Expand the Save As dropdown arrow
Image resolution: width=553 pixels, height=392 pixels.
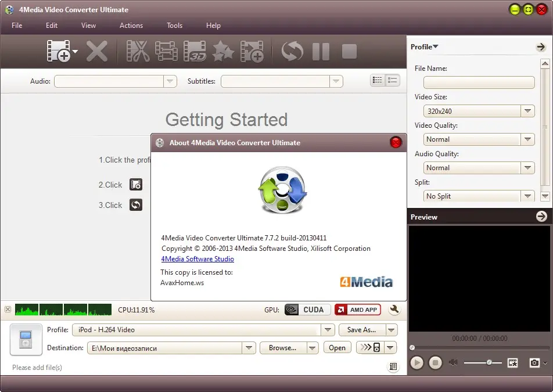click(391, 330)
